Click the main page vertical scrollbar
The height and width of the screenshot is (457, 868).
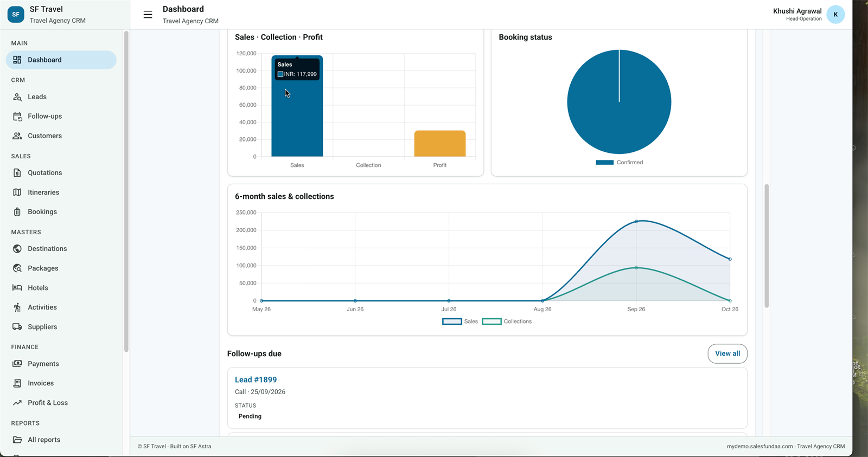click(767, 246)
